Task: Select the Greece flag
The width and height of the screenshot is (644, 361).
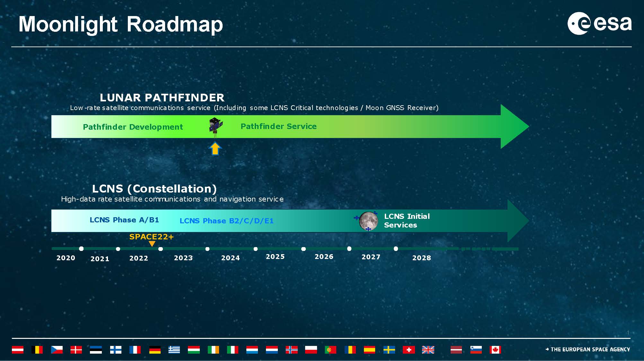Action: click(174, 350)
